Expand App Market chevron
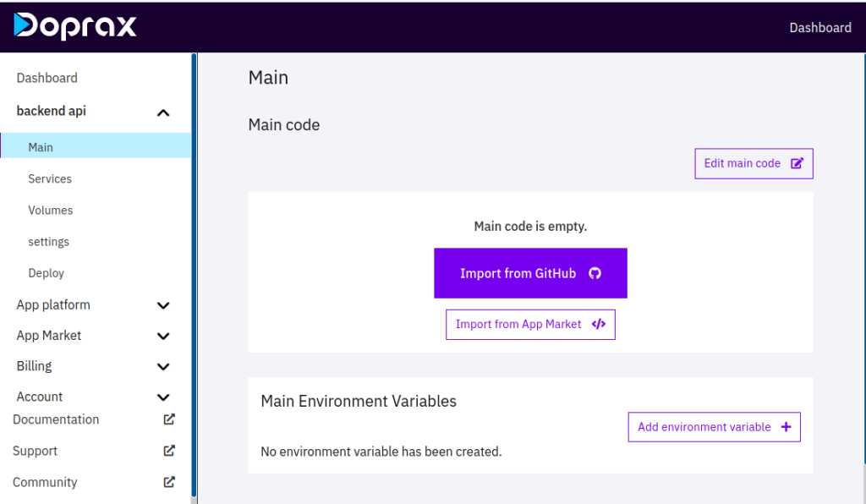 tap(163, 336)
